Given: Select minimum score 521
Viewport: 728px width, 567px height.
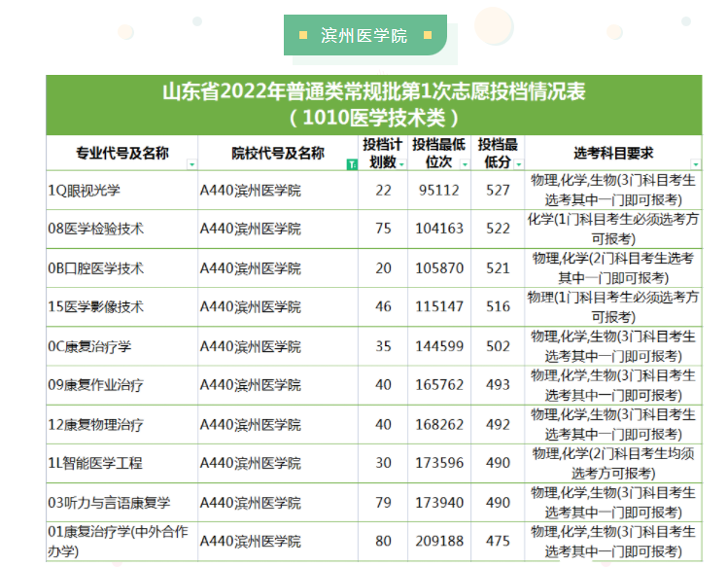Looking at the screenshot, I should pos(498,268).
